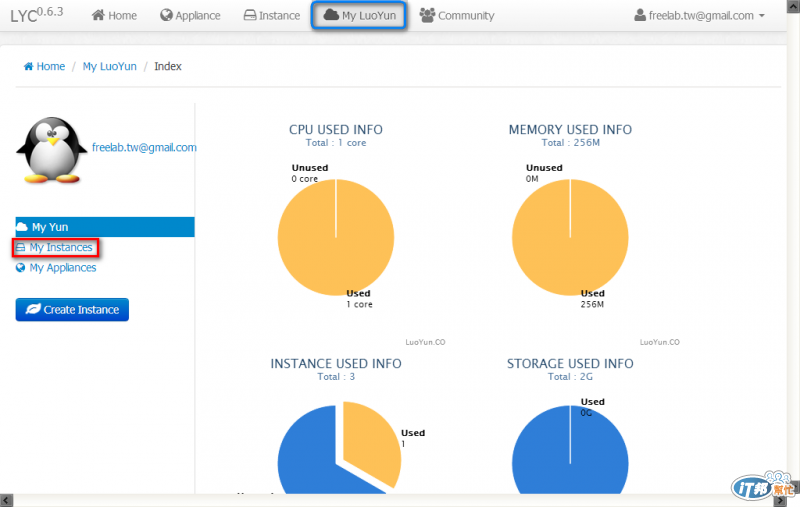
Task: Click the cloud icon next to My Yun
Action: click(x=21, y=226)
